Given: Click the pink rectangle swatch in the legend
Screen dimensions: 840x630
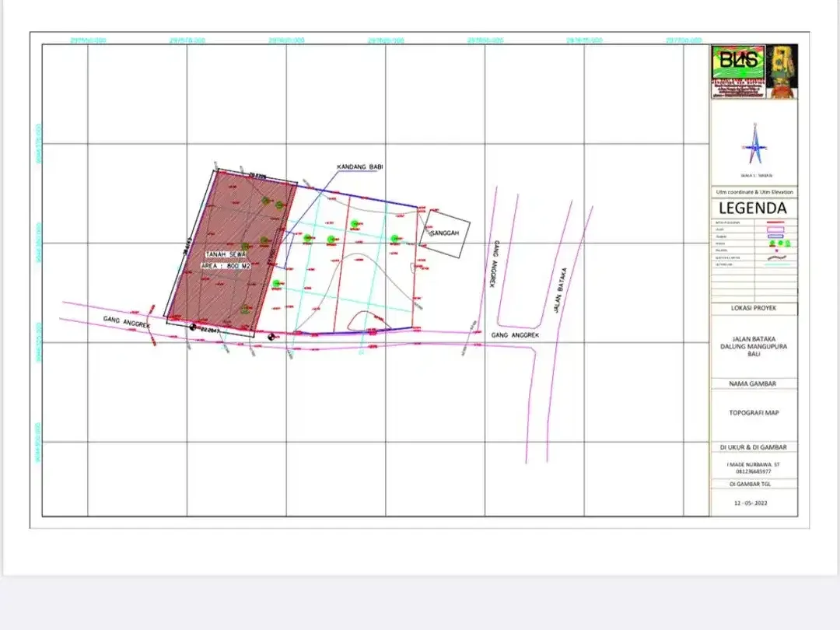Looking at the screenshot, I should click(x=775, y=229).
